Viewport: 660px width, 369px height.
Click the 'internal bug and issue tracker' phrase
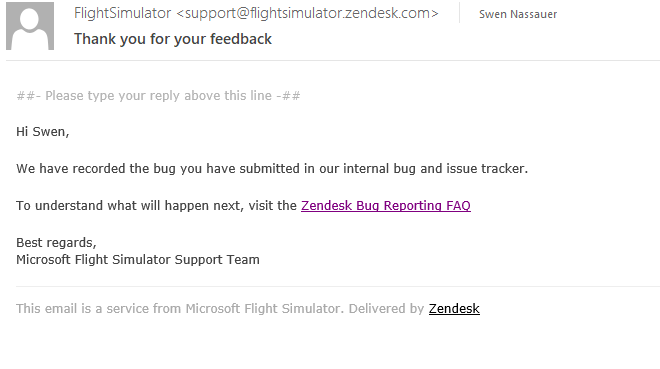click(434, 169)
